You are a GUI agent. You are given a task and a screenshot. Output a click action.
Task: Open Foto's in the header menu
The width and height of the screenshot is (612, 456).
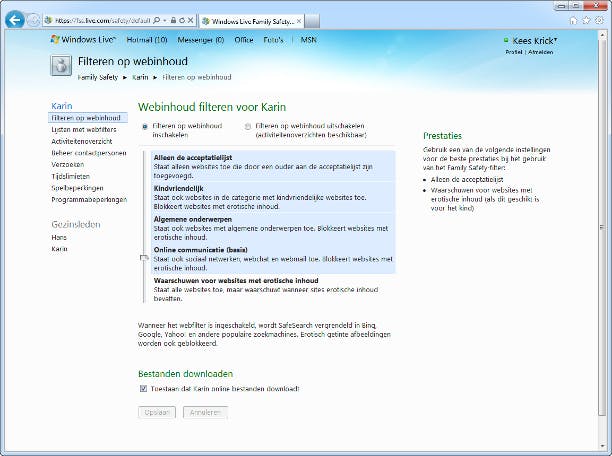273,40
